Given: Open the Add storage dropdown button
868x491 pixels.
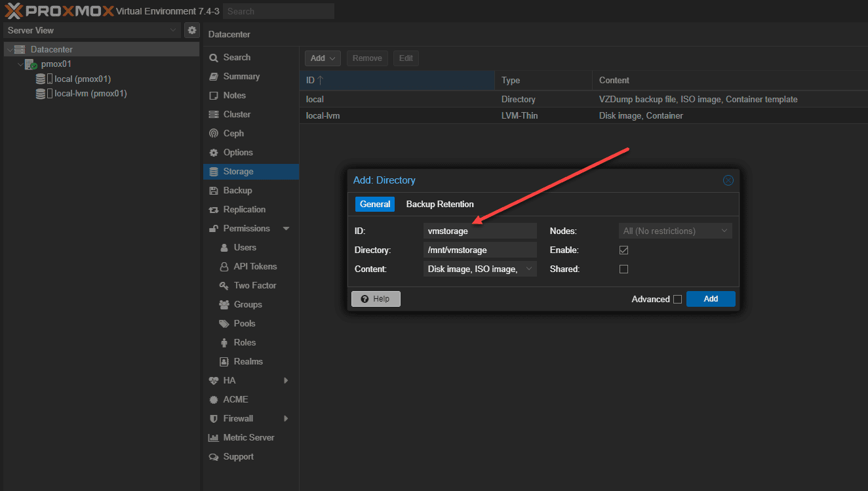Looking at the screenshot, I should click(323, 58).
